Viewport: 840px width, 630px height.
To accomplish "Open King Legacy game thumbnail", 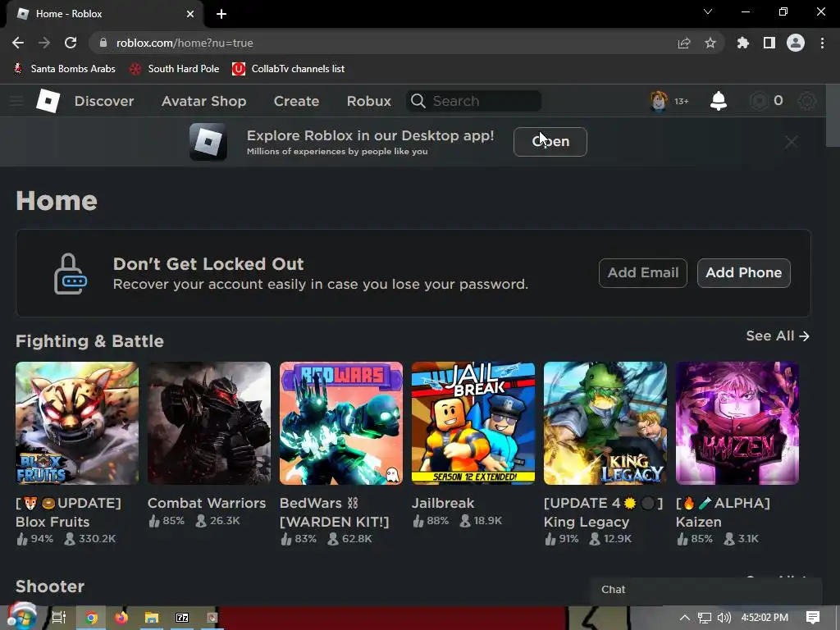I will tap(605, 423).
